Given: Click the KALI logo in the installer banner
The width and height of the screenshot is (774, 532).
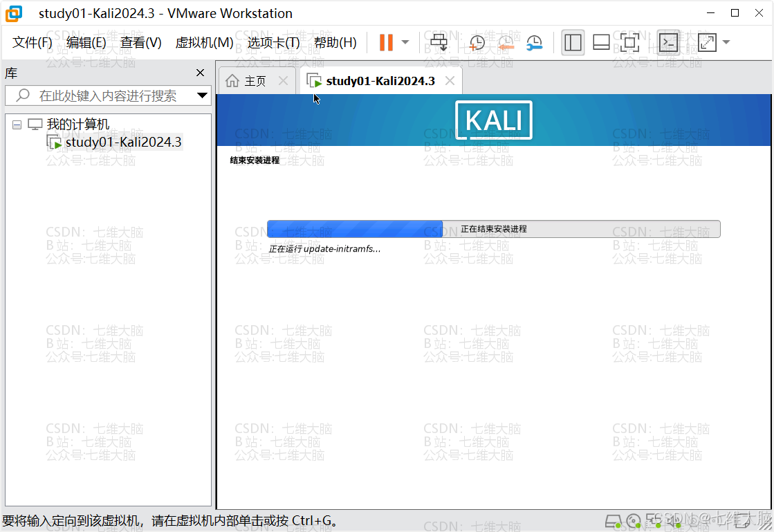Looking at the screenshot, I should 494,120.
